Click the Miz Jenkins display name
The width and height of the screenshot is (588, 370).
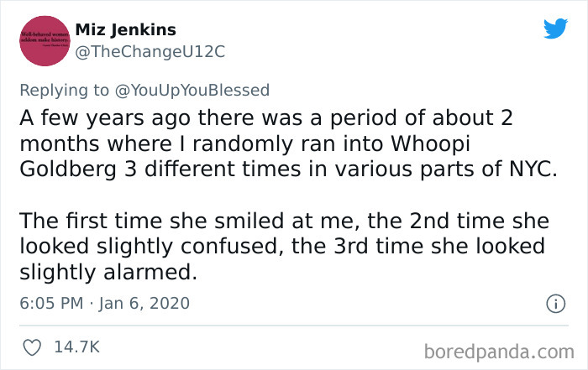[126, 29]
